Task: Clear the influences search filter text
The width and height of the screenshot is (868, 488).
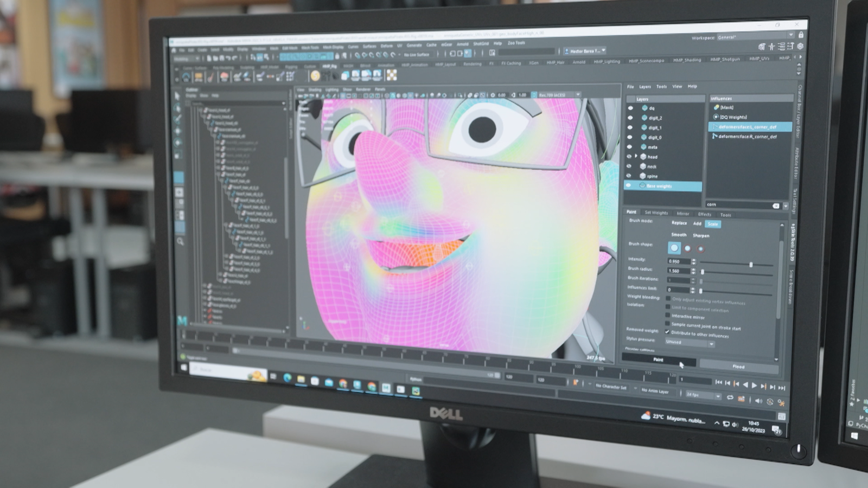Action: [776, 206]
